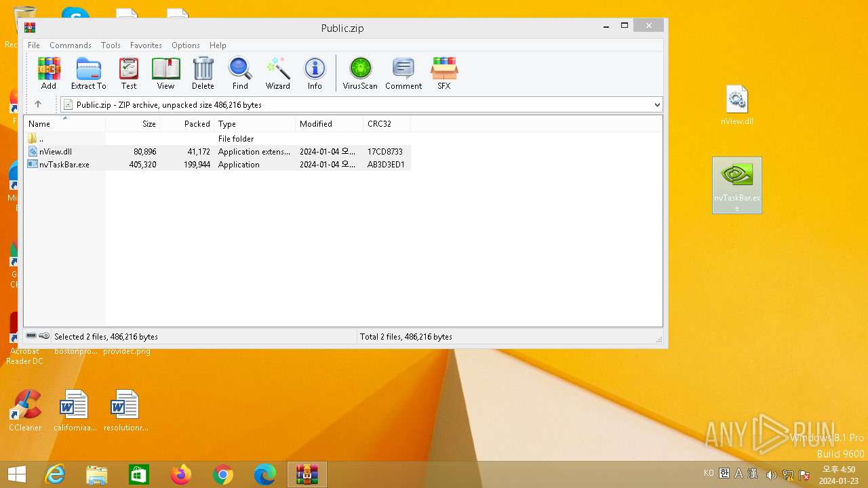Screen dimensions: 868x488
Task: Click 'Application extens...' type cell
Action: tap(254, 151)
